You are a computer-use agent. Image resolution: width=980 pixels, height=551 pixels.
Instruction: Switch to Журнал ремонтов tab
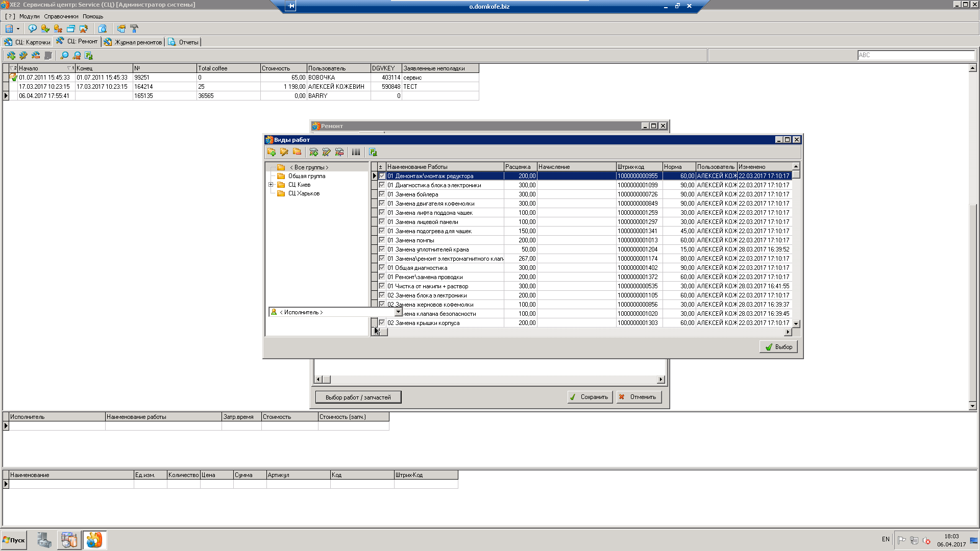[x=133, y=42]
